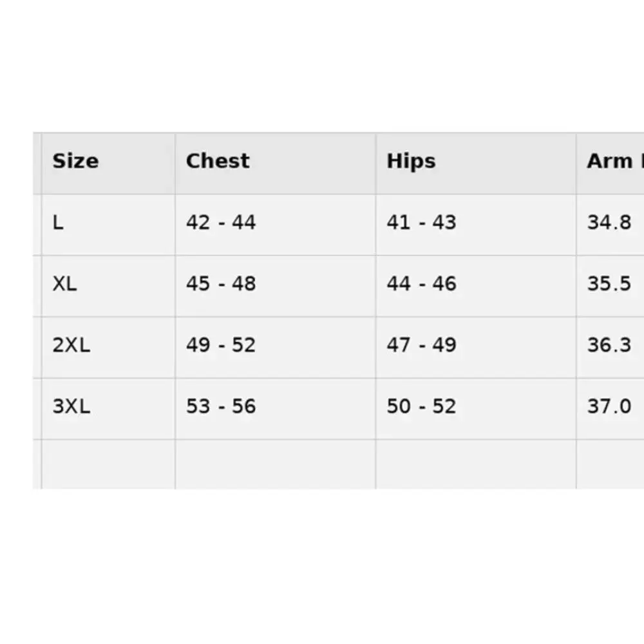Click the Size column header
This screenshot has height=644, width=644.
75,161
